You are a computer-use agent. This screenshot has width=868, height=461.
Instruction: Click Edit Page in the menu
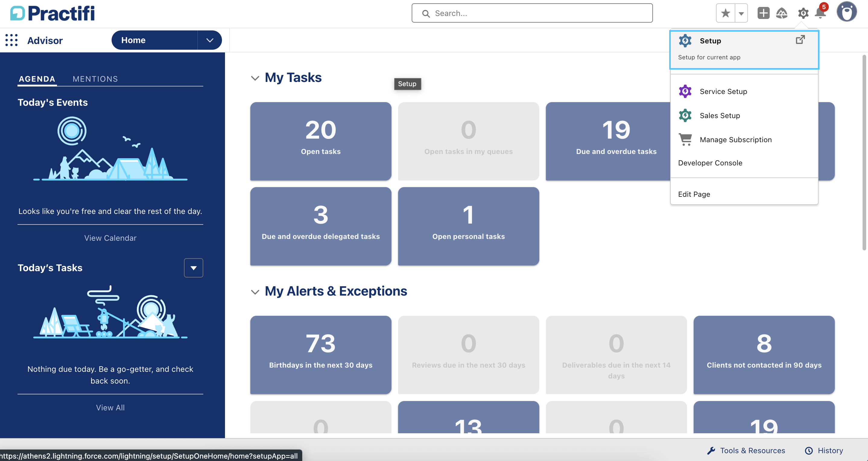click(694, 194)
